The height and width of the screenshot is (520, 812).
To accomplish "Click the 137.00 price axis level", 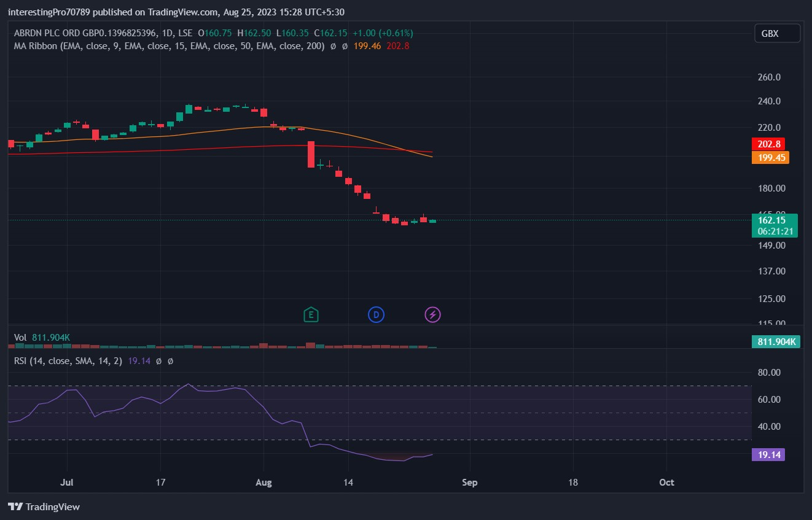I will (x=771, y=271).
